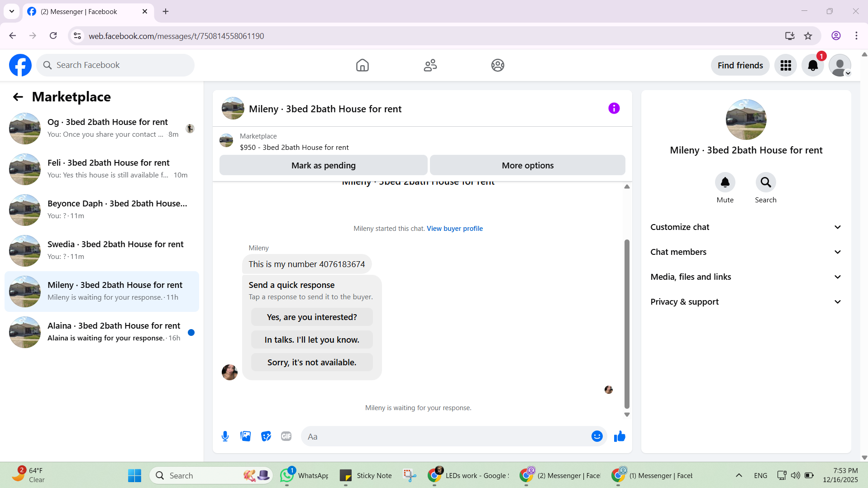Send quick reply Yes, are you interested?
Screen dimensions: 868x488
pyautogui.click(x=312, y=317)
